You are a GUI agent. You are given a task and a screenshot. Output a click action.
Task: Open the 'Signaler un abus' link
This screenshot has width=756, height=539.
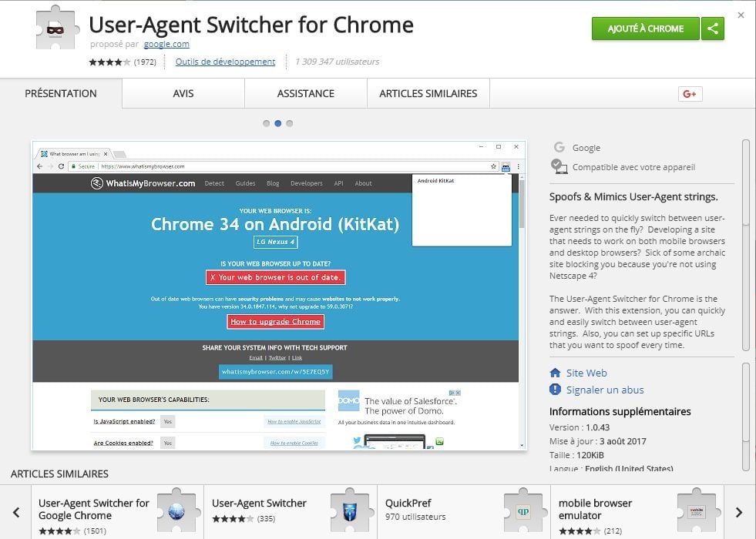[605, 390]
